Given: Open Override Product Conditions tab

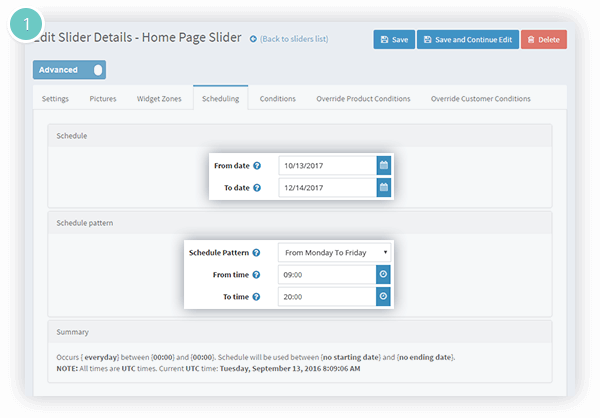Looking at the screenshot, I should [x=363, y=99].
